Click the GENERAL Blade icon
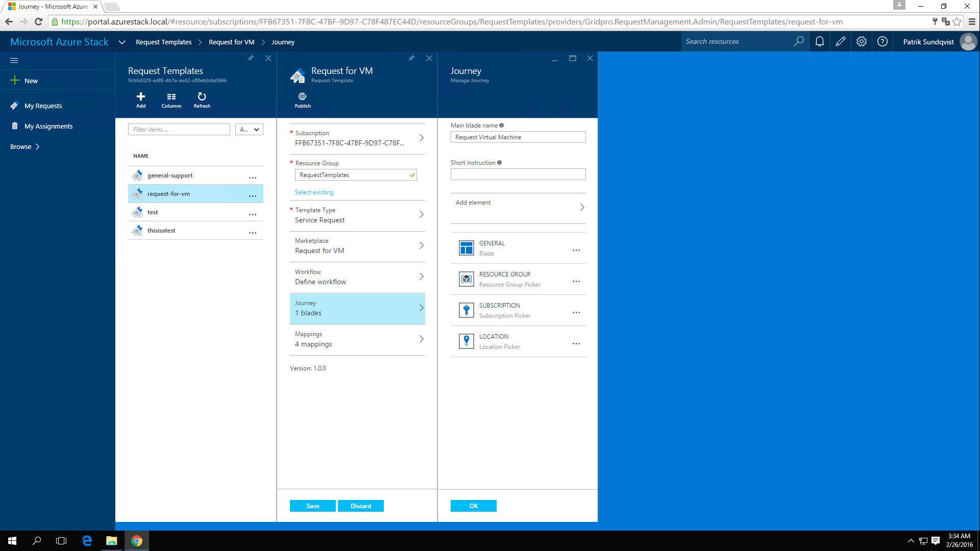 pyautogui.click(x=467, y=248)
